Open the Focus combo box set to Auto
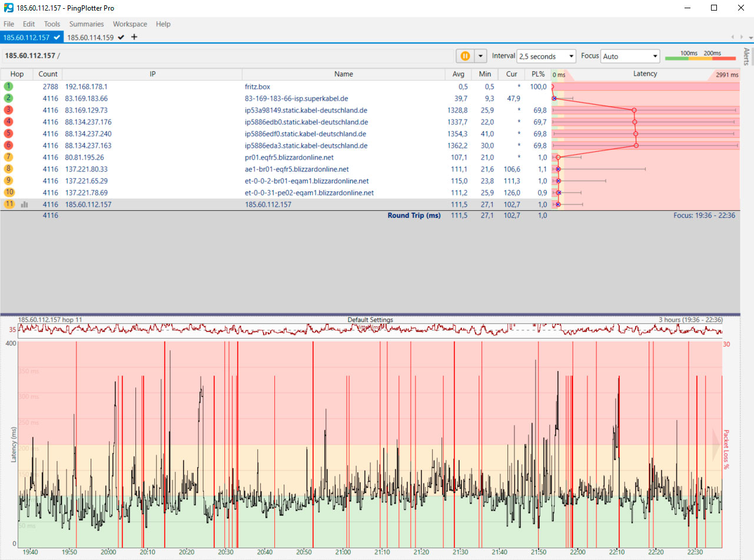 (x=630, y=57)
